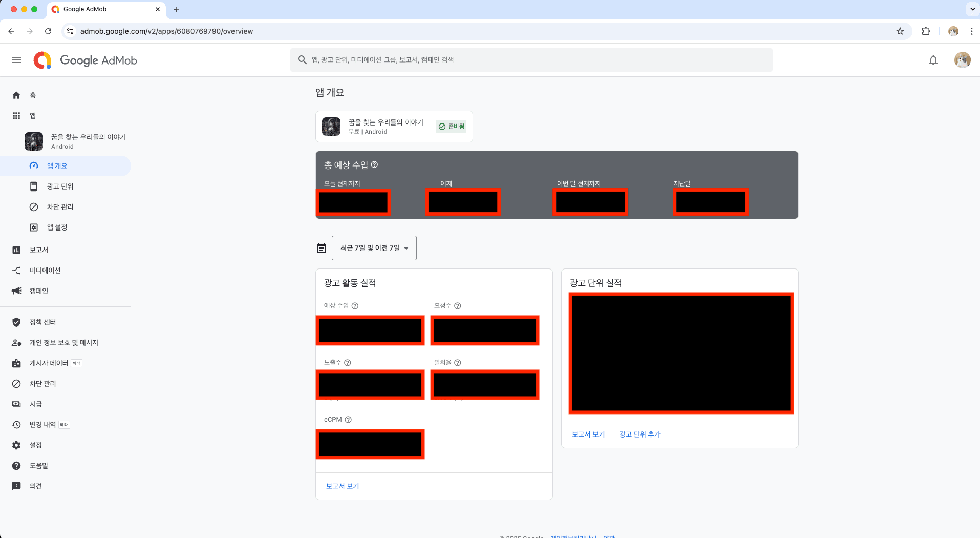Open the AdMob account avatar
This screenshot has width=980, height=538.
(963, 60)
